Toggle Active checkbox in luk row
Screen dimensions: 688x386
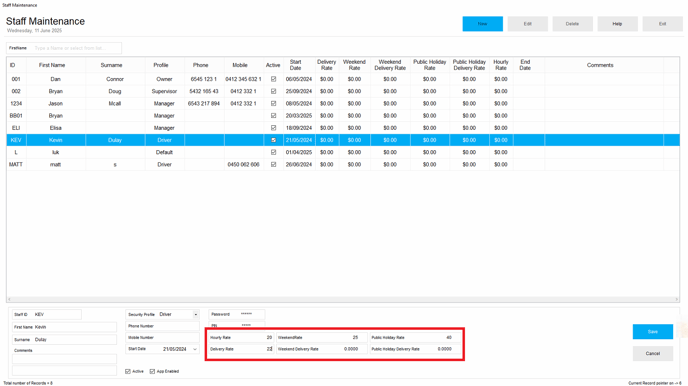click(x=273, y=152)
